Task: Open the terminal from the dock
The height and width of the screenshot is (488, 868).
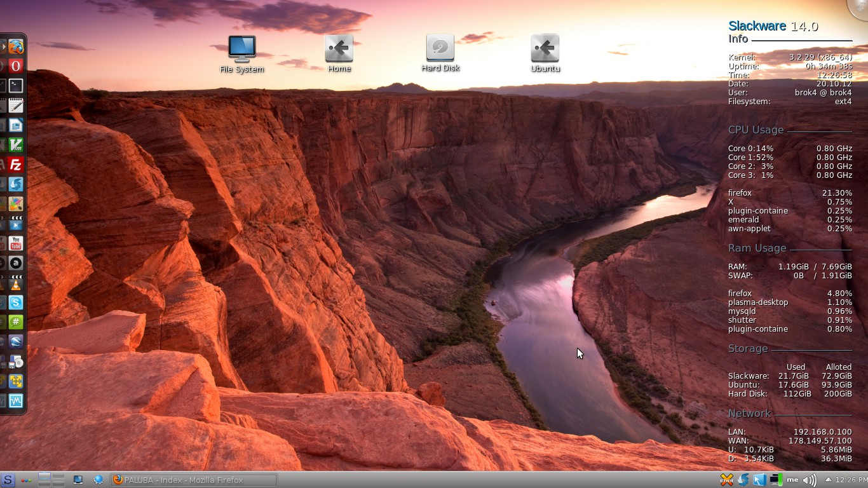Action: pyautogui.click(x=16, y=86)
